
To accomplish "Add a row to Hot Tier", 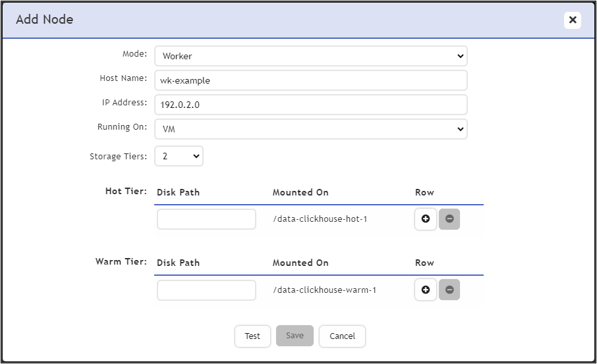I will pyautogui.click(x=426, y=219).
